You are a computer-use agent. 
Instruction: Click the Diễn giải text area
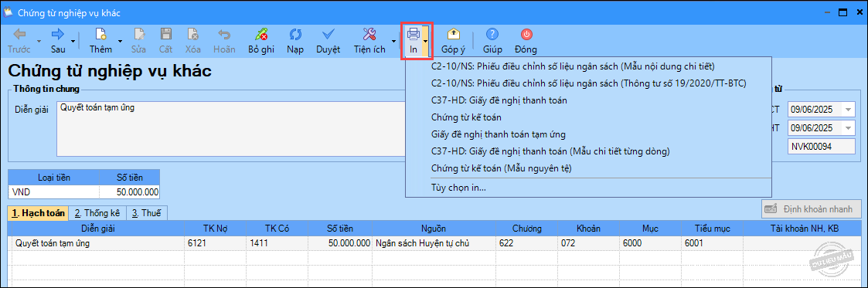pos(231,130)
